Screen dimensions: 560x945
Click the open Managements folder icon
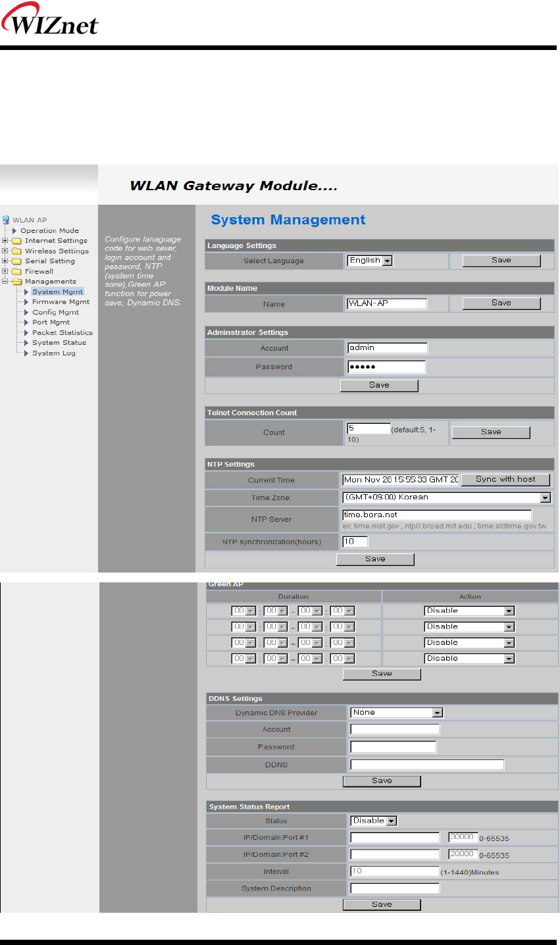click(x=16, y=282)
